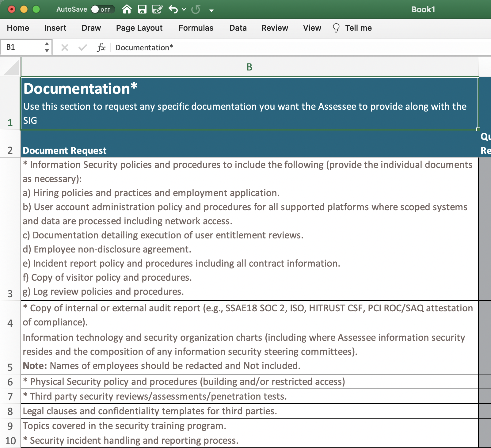Viewport: 491px width, 448px height.
Task: Select row 1 header
Action: click(10, 103)
